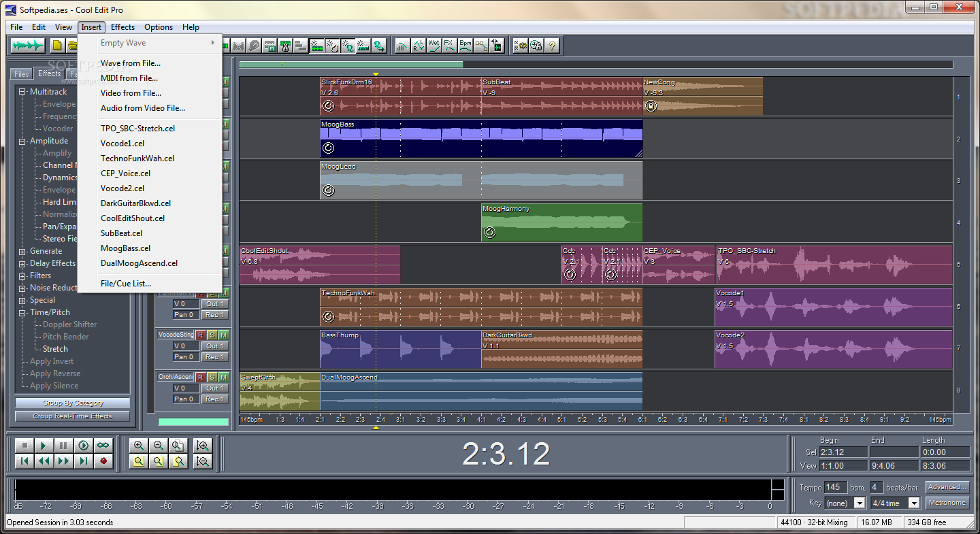
Task: Collapse the Time/Pitch tree node
Action: [23, 312]
